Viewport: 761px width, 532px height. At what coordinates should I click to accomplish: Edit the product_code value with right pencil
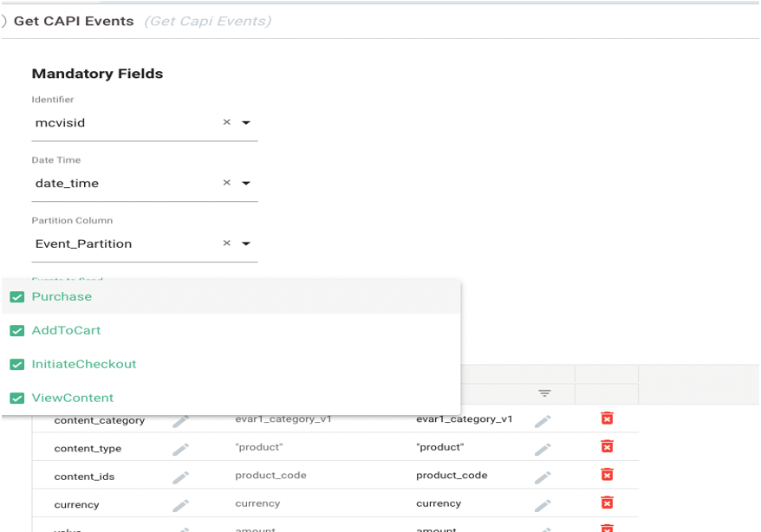(x=543, y=477)
